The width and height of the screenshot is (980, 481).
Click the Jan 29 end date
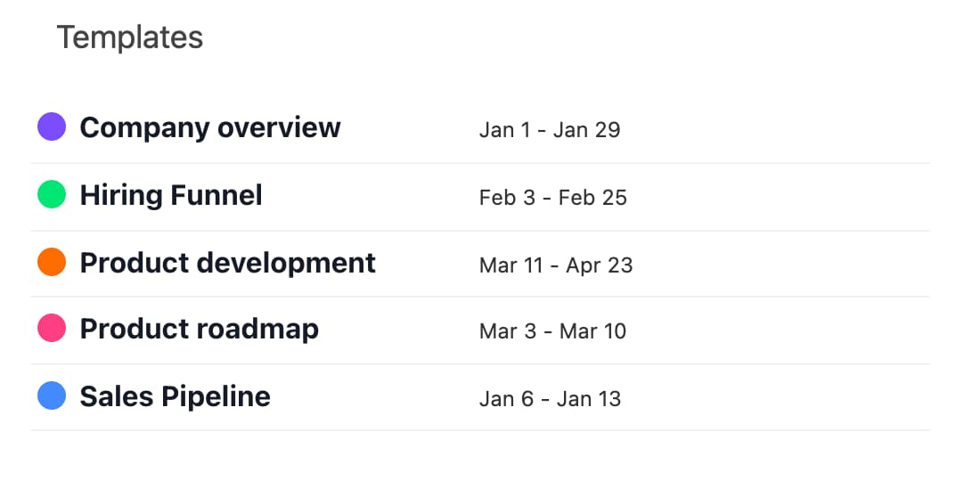(586, 130)
